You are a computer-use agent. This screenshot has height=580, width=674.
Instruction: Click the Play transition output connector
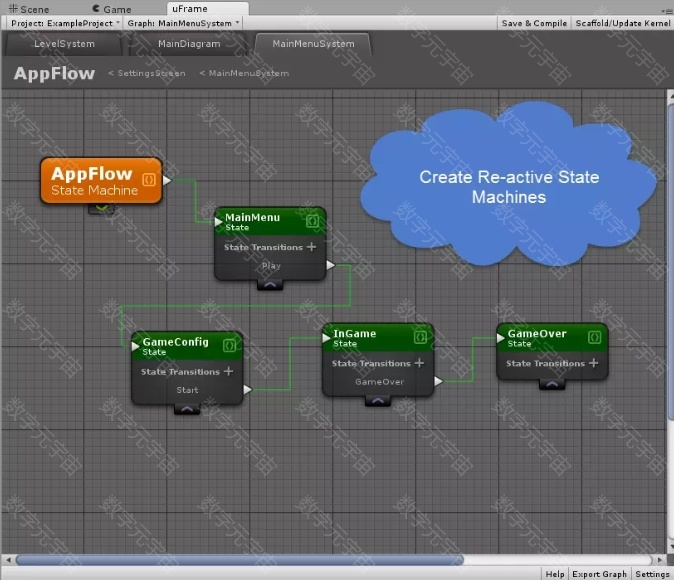[x=331, y=265]
